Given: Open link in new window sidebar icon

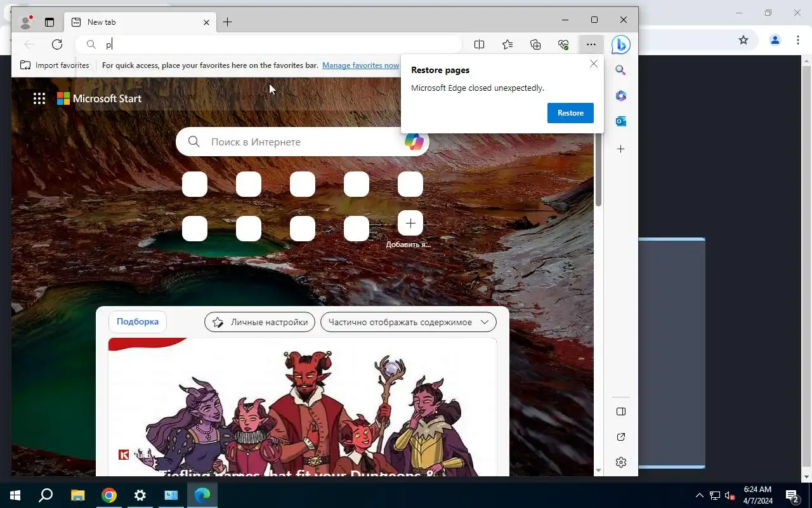Looking at the screenshot, I should point(621,437).
